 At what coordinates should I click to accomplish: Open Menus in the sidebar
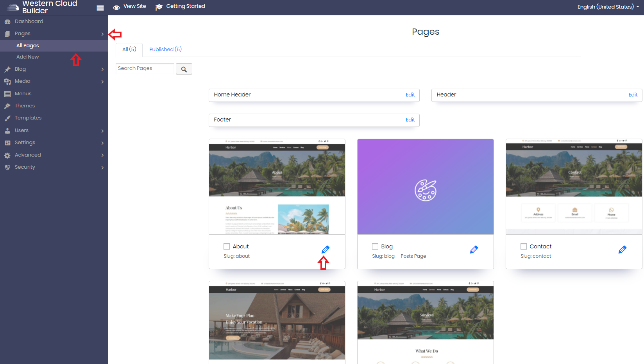point(23,94)
